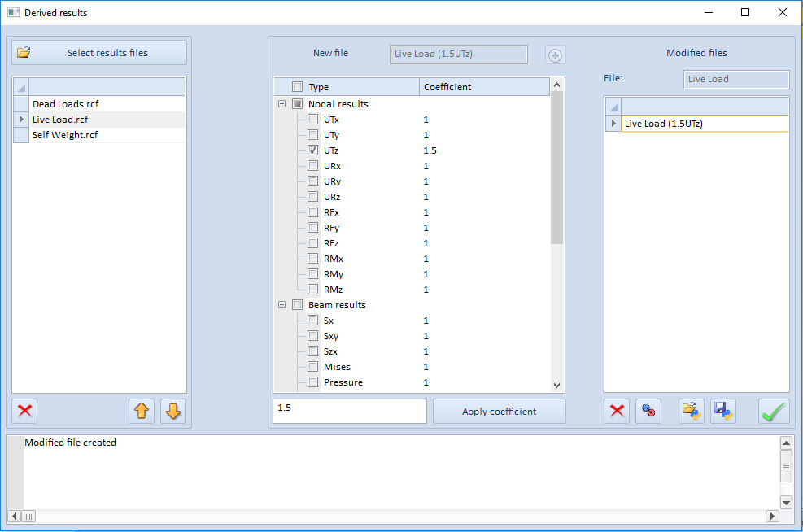Check the RFz result checkbox
The image size is (803, 532).
(x=313, y=243)
